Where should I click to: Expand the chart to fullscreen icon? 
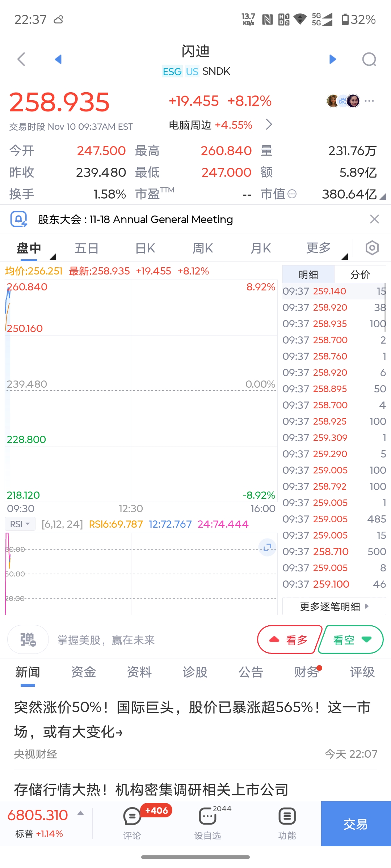click(x=268, y=547)
